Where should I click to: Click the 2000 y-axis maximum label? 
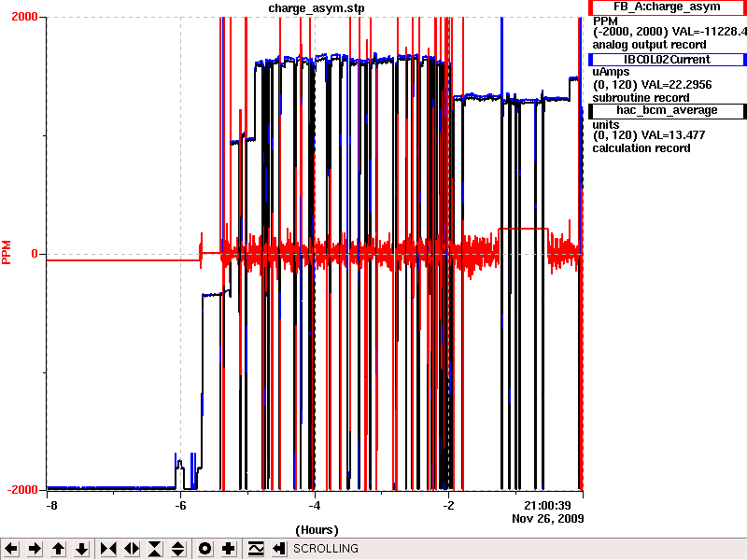[x=24, y=17]
